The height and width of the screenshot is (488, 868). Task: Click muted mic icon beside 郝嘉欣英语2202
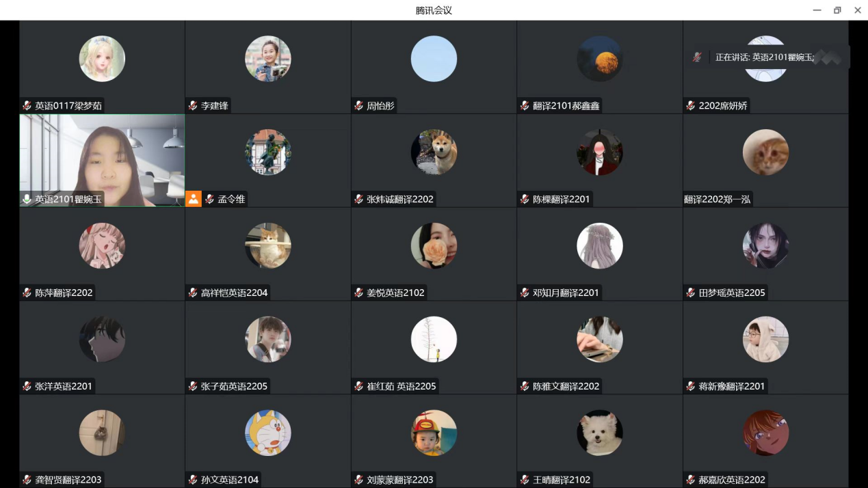[691, 480]
